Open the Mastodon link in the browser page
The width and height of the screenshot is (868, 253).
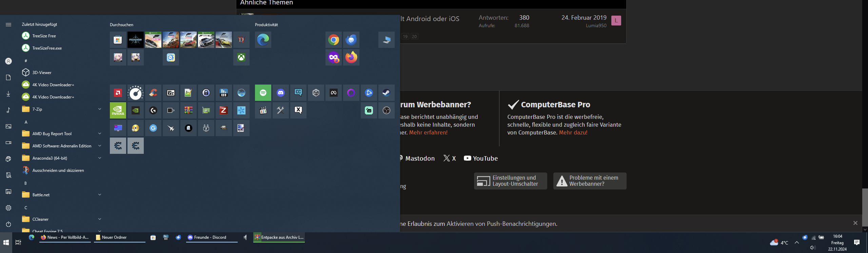click(417, 158)
